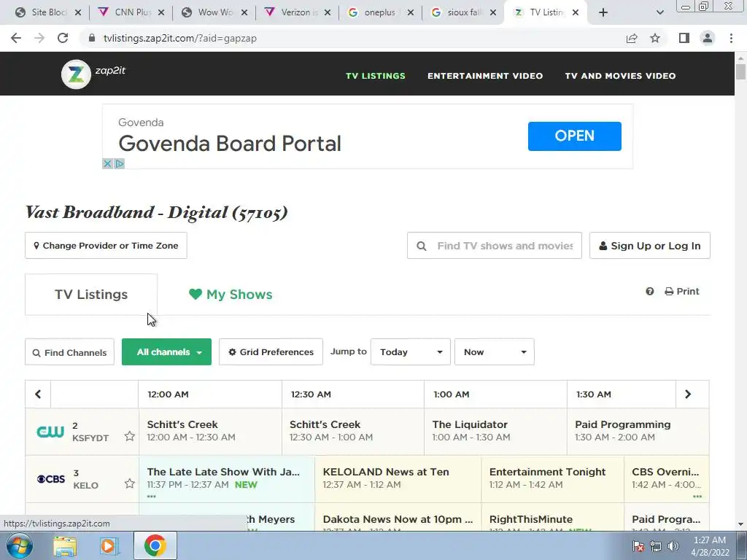Click the network tray icon
747x560 pixels.
coord(656,546)
